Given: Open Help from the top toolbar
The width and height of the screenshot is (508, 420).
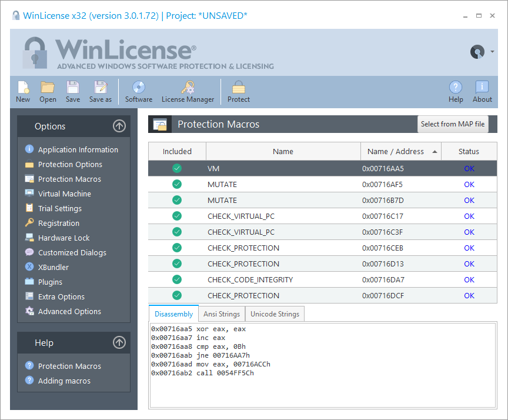Looking at the screenshot, I should 456,92.
